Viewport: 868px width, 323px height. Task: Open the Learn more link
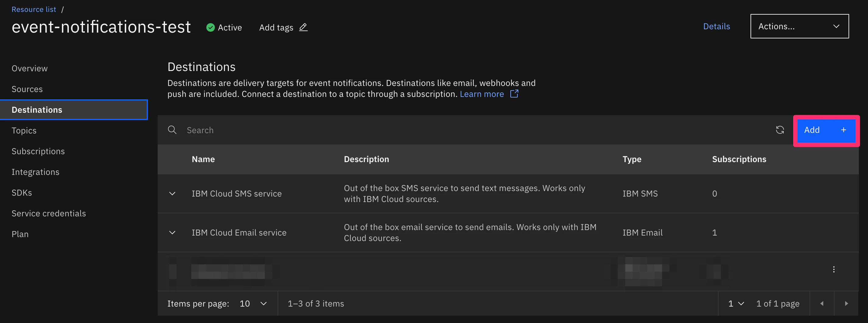[x=482, y=94]
